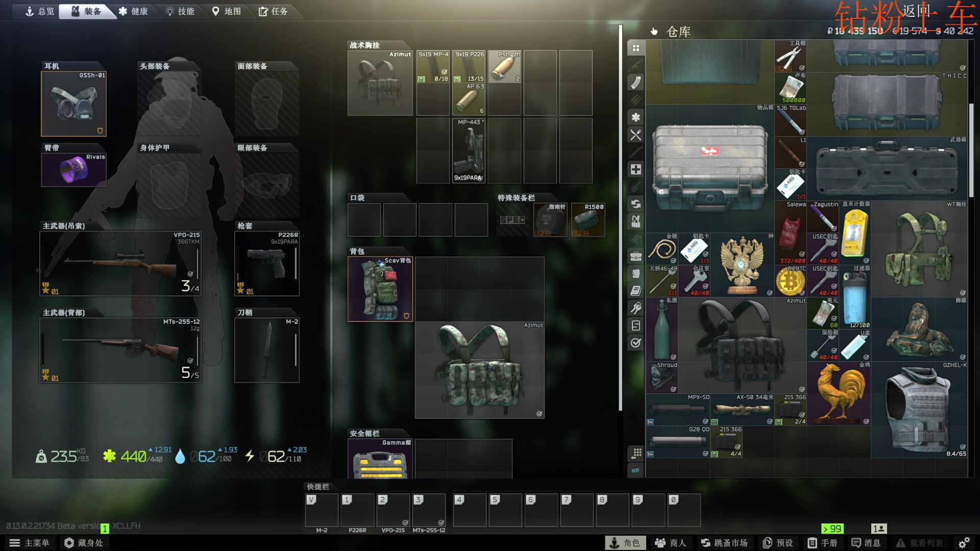Filter stash by keys icon
The width and height of the screenshot is (980, 551).
(x=636, y=308)
